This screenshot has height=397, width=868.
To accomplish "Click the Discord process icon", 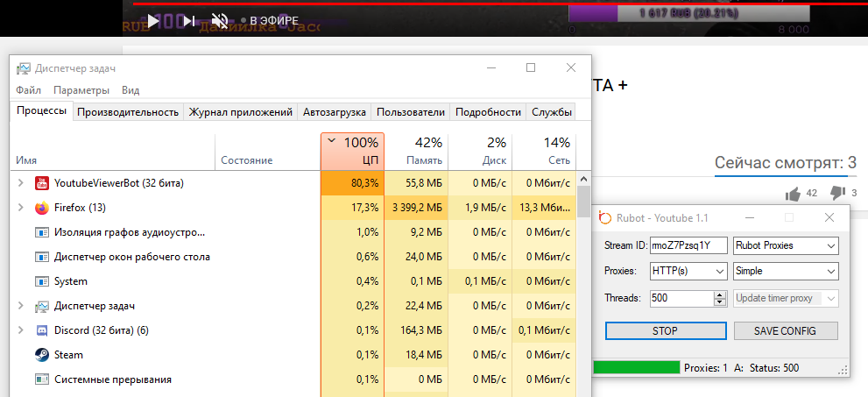I will (x=41, y=330).
